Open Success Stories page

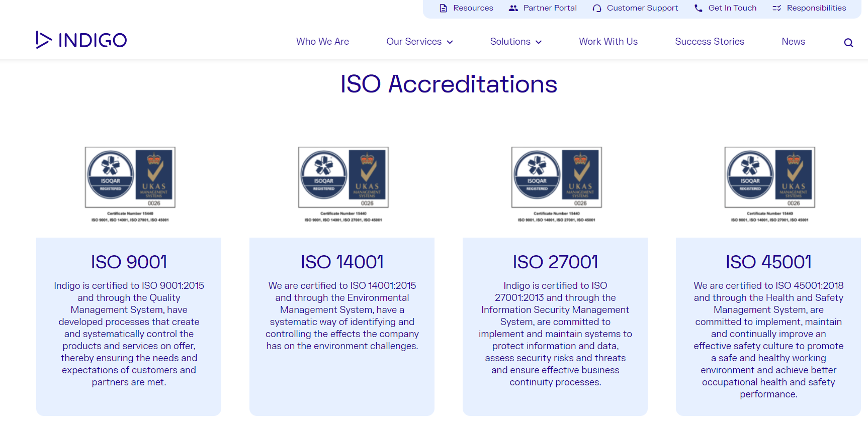tap(709, 42)
